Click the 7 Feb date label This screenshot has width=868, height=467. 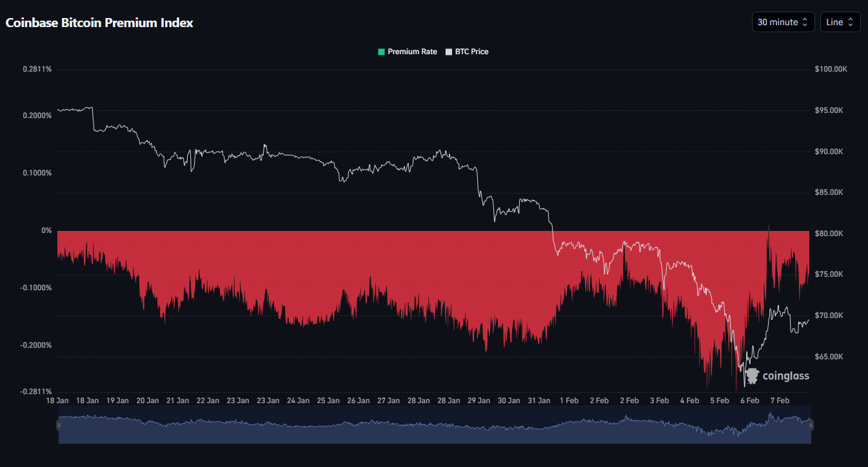coord(780,401)
